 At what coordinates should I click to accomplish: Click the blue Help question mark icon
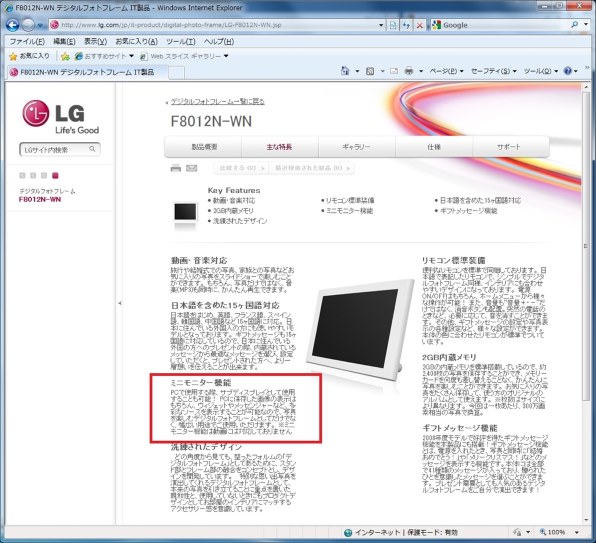point(568,71)
